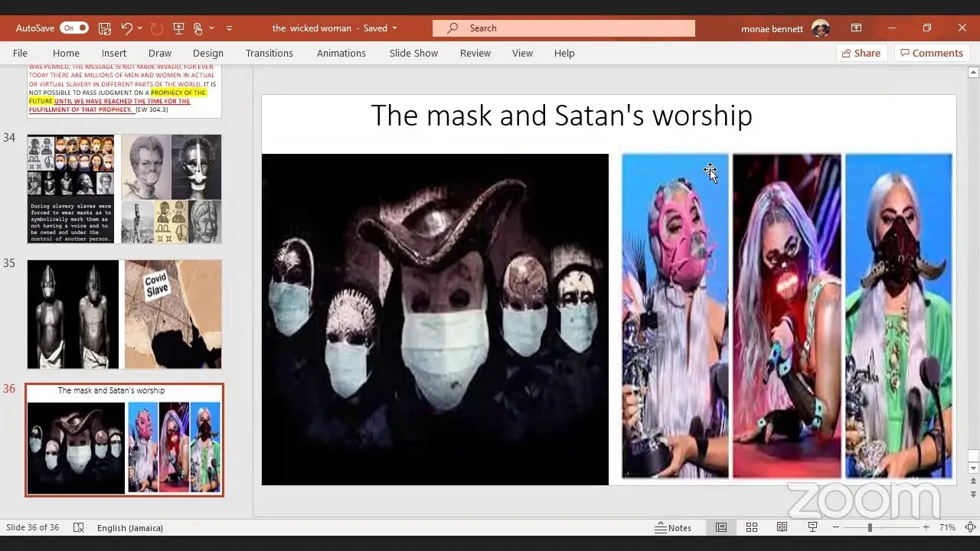Click 'Slide 36 of 36' status text
The height and width of the screenshot is (551, 980).
pyautogui.click(x=32, y=528)
